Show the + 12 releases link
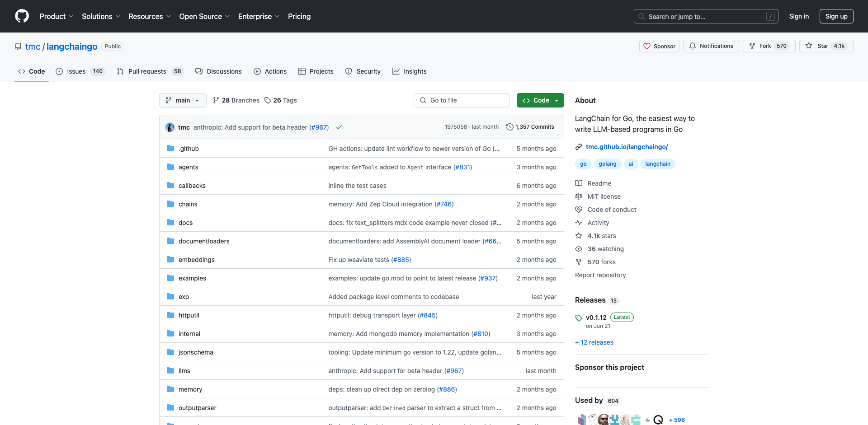 594,342
